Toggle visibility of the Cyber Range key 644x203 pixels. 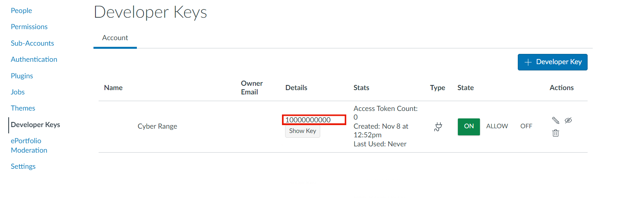(x=568, y=120)
